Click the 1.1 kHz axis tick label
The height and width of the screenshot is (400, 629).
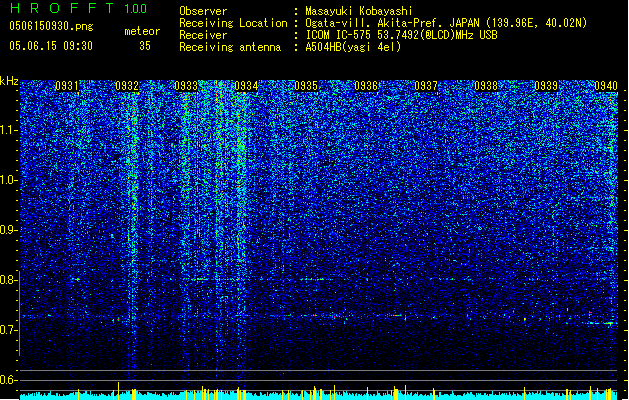coord(9,130)
